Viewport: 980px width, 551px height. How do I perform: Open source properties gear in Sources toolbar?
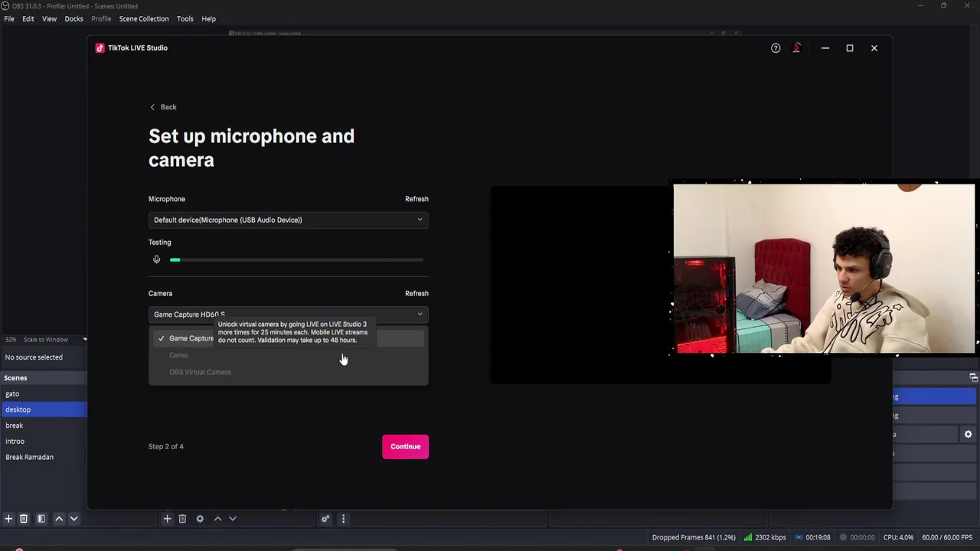click(x=200, y=519)
